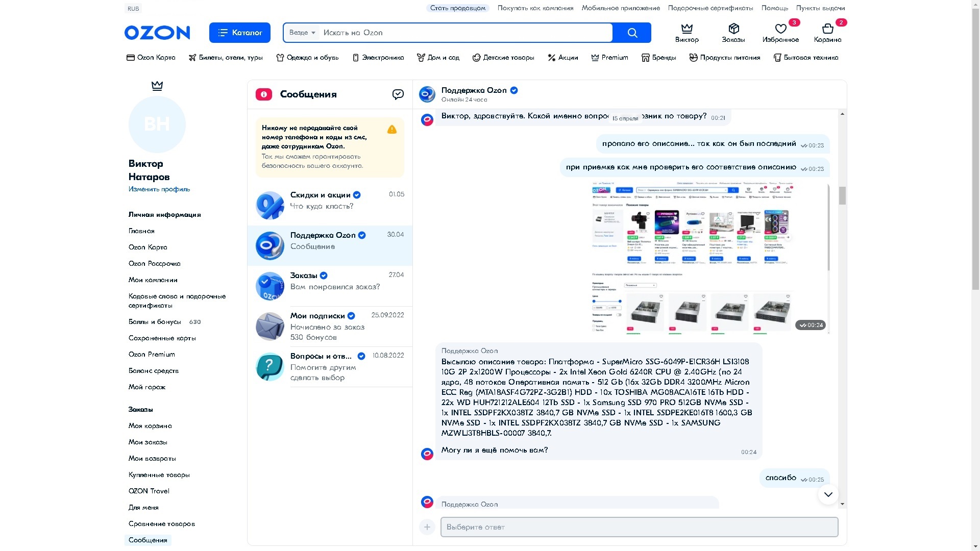980x551 pixels.
Task: Open the Заказы chat conversation
Action: pos(330,286)
